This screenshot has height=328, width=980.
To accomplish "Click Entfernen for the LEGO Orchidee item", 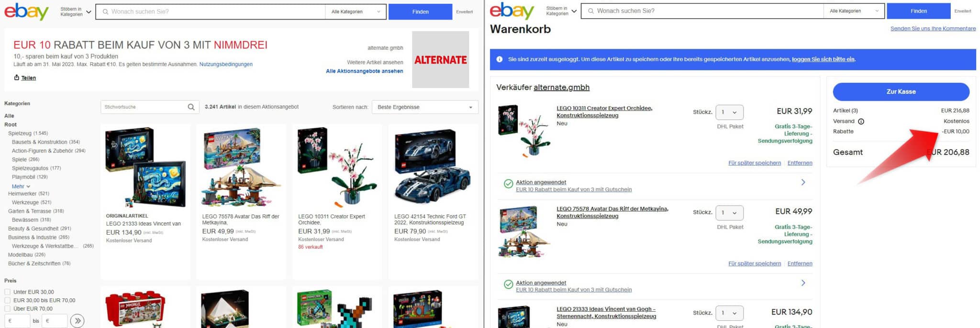I will pos(800,163).
